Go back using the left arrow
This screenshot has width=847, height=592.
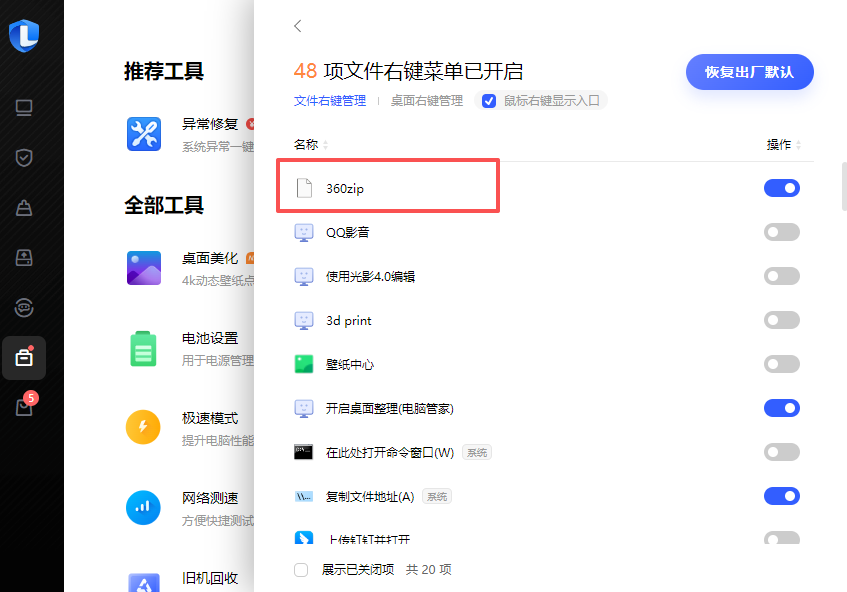(x=297, y=26)
